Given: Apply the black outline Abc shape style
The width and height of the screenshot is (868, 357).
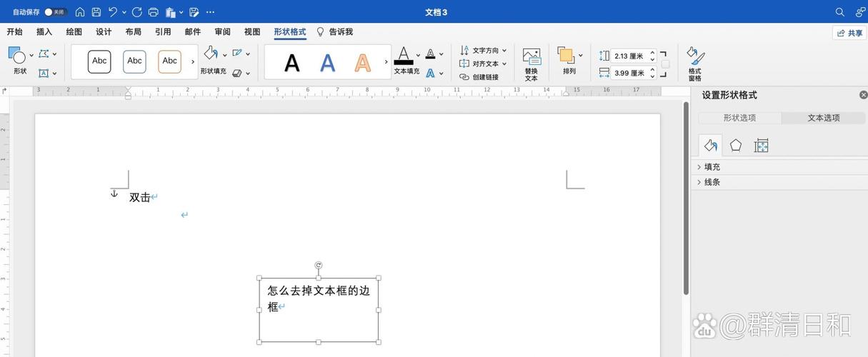Looking at the screenshot, I should click(99, 61).
